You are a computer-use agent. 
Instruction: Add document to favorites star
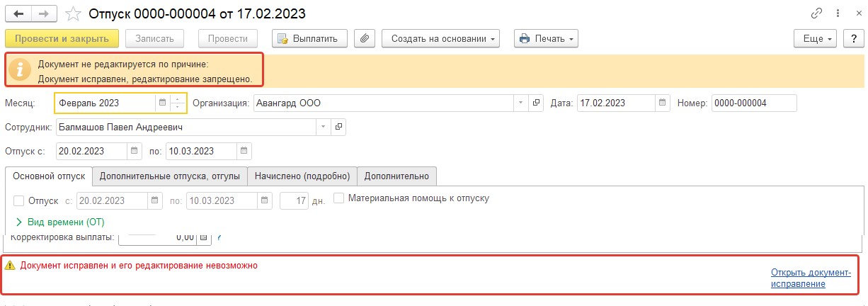coord(73,13)
